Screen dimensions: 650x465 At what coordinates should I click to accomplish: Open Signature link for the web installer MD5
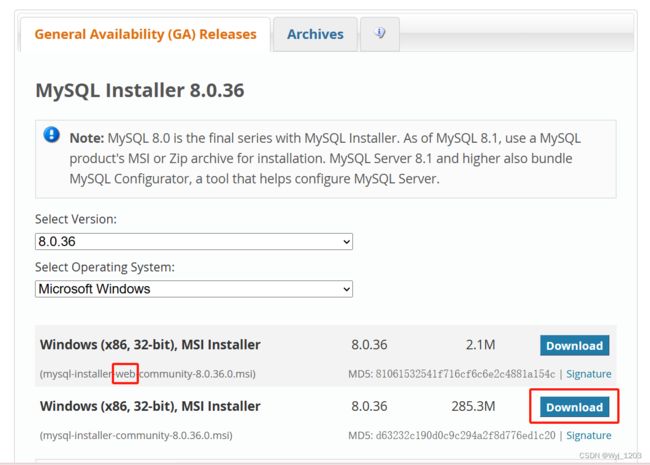[589, 374]
